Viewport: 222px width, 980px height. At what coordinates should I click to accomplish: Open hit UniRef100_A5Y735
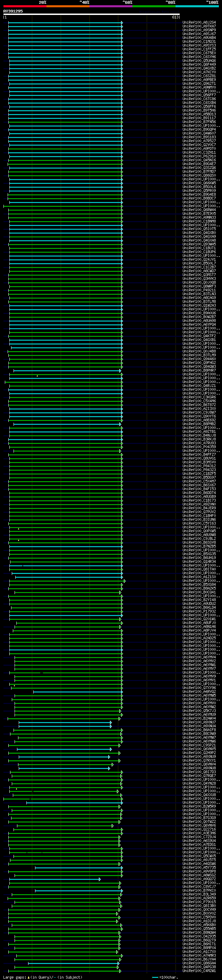tap(199, 867)
